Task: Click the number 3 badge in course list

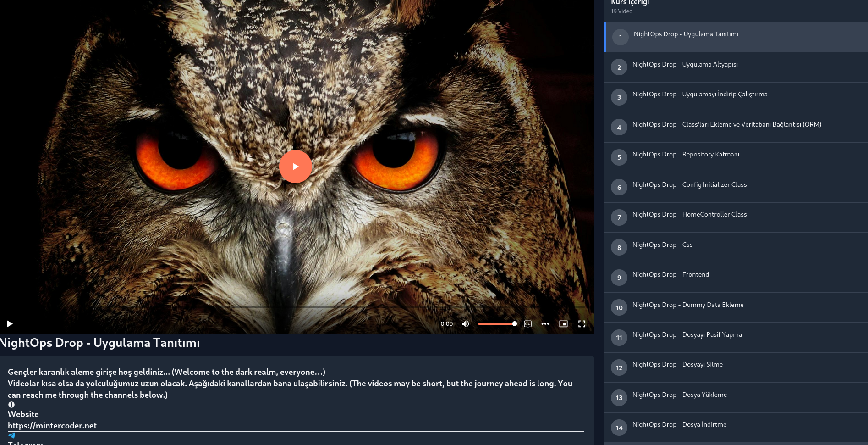Action: (x=619, y=97)
